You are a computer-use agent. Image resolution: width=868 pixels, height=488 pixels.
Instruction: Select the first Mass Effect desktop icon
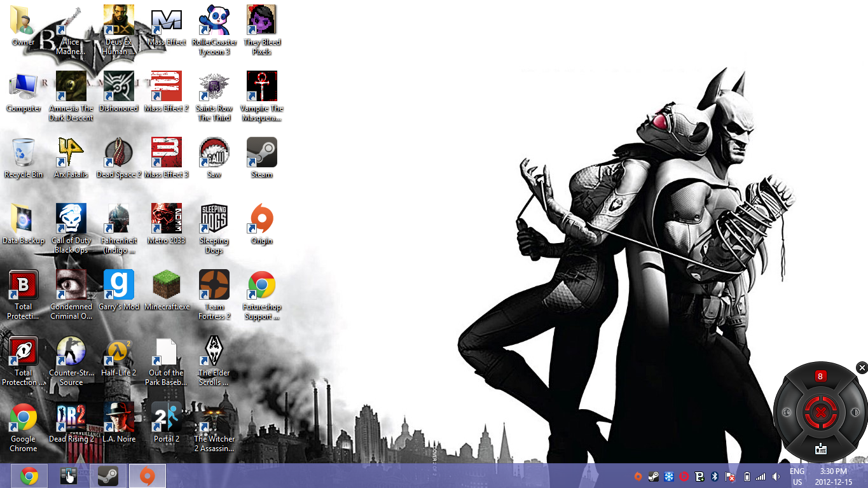[x=167, y=26]
